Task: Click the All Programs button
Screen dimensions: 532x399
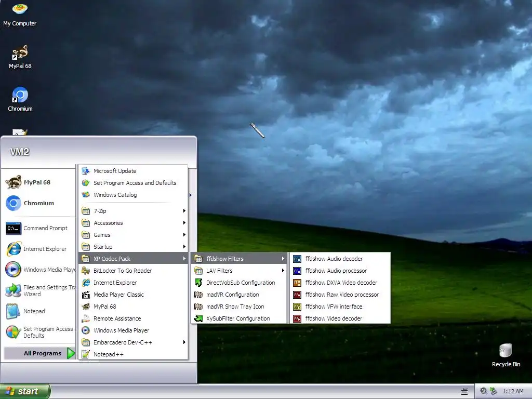Action: [x=39, y=353]
